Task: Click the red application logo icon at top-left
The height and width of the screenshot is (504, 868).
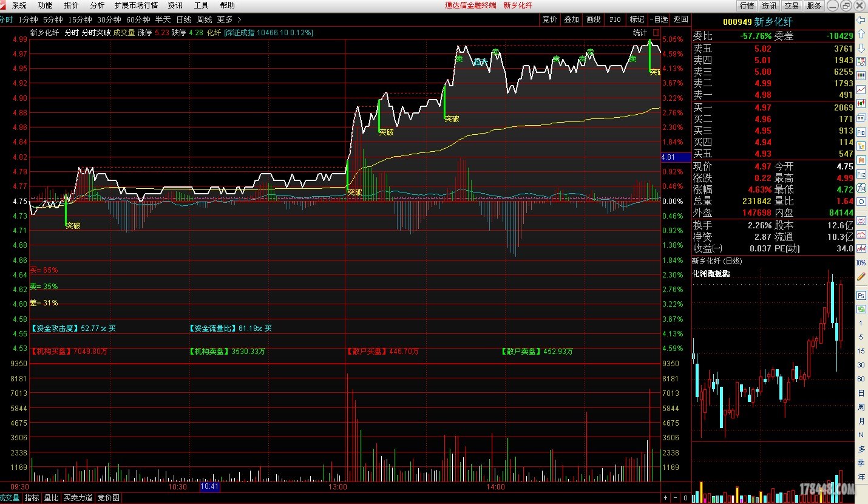Action: click(x=3, y=5)
